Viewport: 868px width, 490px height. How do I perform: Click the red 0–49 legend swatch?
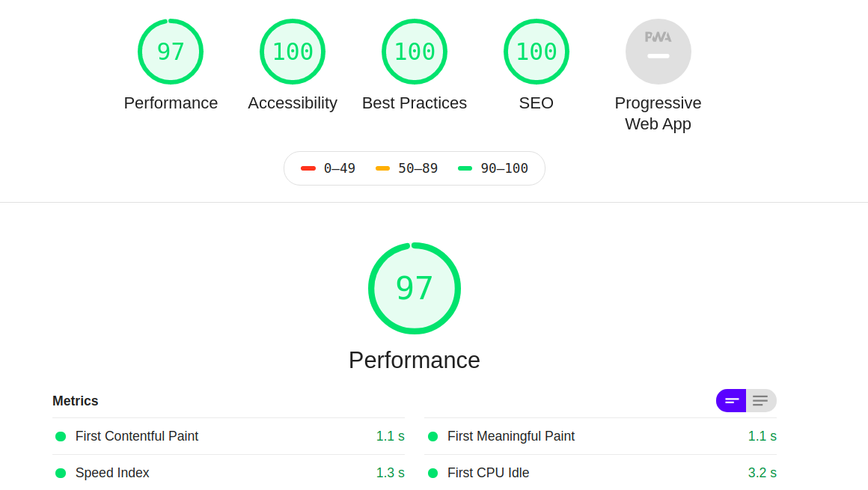pyautogui.click(x=308, y=168)
